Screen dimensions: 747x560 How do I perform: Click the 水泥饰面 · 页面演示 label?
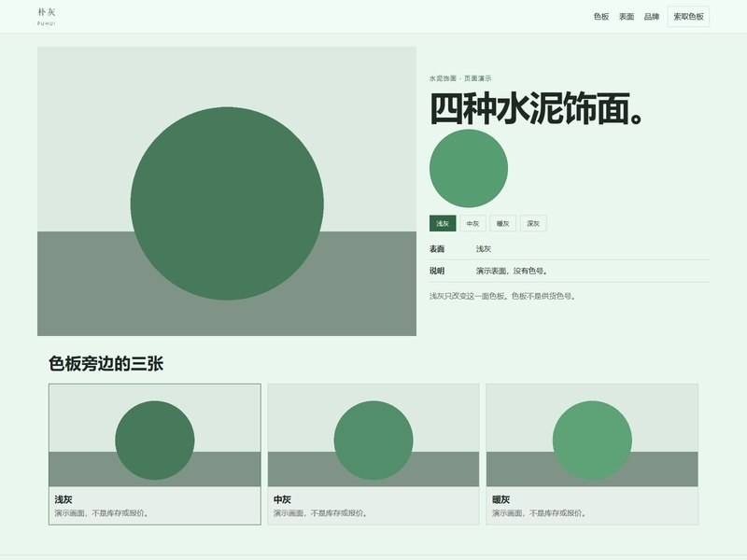click(x=460, y=78)
